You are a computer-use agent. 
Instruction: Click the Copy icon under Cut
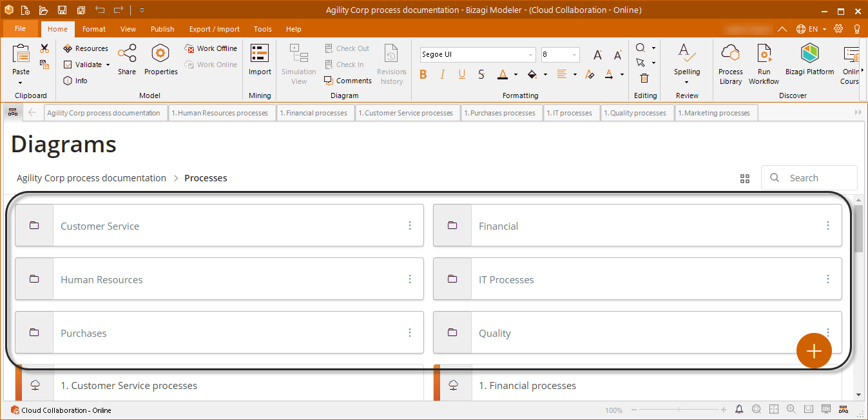pyautogui.click(x=44, y=64)
